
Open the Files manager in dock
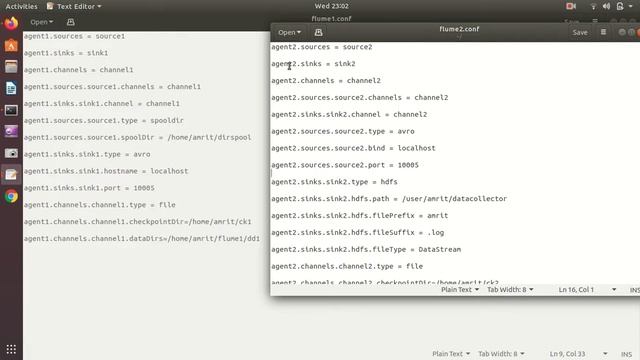coord(11,67)
